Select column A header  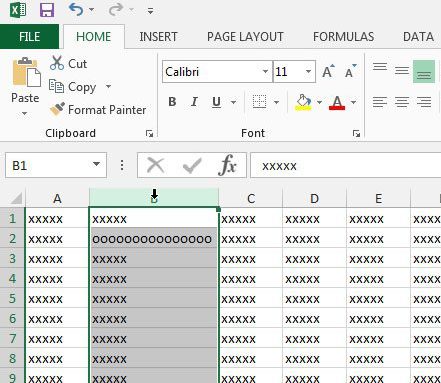click(x=57, y=198)
